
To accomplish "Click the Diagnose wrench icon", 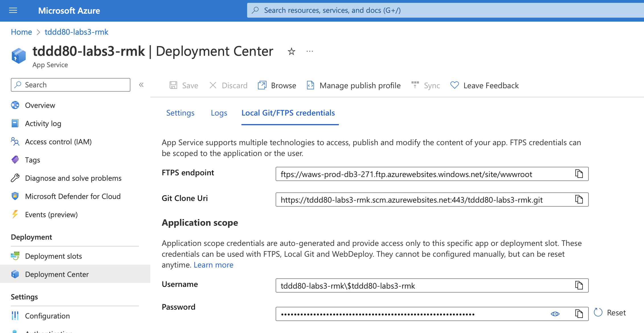I will [x=15, y=178].
